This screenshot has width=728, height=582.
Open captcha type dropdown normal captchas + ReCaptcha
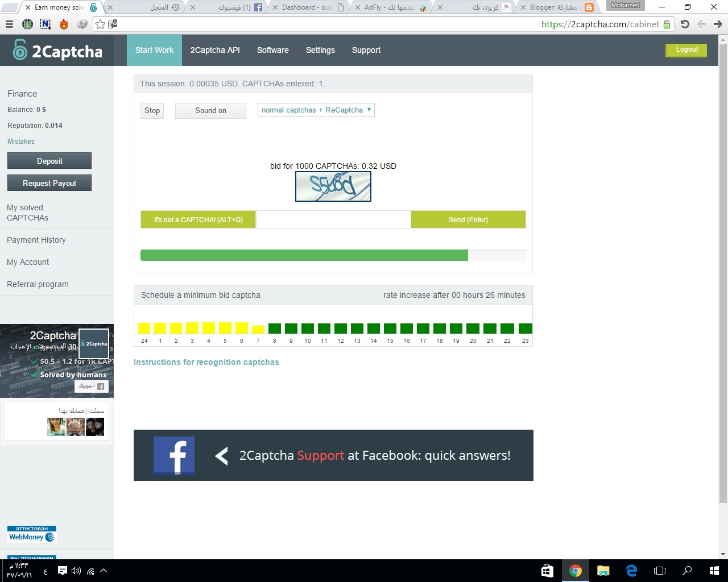pos(316,110)
